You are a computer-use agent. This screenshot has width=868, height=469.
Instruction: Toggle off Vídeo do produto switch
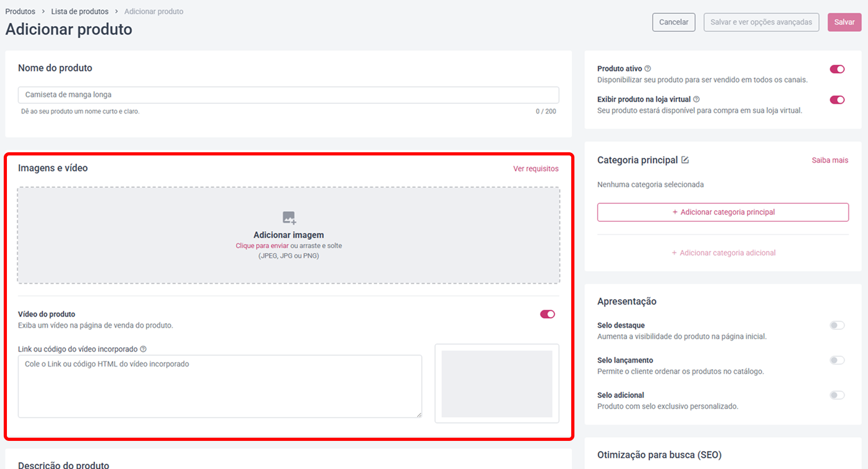[x=547, y=314]
